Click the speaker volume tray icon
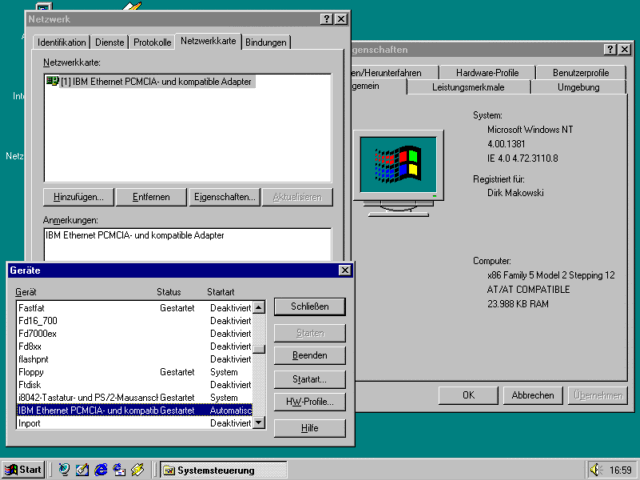This screenshot has height=480, width=640. pyautogui.click(x=596, y=470)
